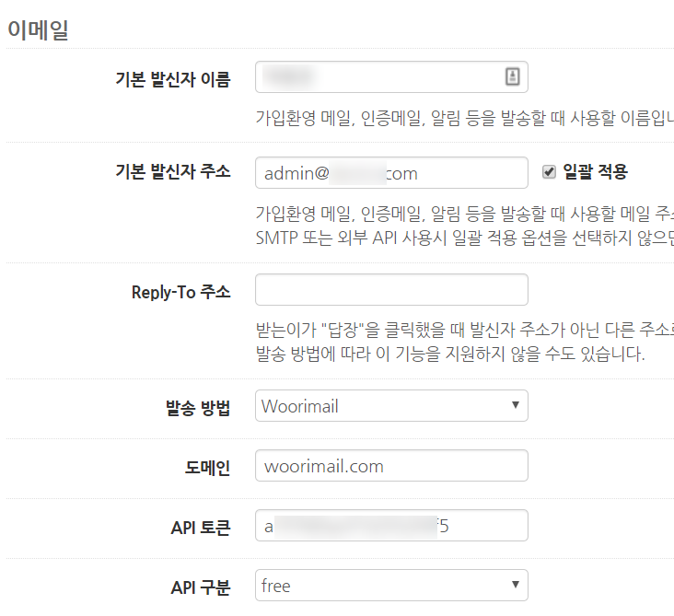This screenshot has width=674, height=616.
Task: Click the arrow on the API 구분 dropdown
Action: click(516, 584)
